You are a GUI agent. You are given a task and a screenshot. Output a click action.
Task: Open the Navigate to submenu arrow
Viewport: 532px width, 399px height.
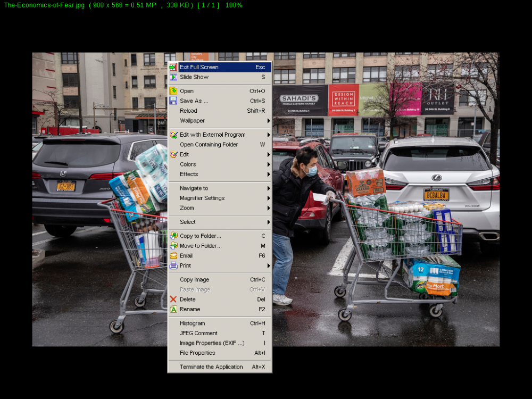coord(268,188)
